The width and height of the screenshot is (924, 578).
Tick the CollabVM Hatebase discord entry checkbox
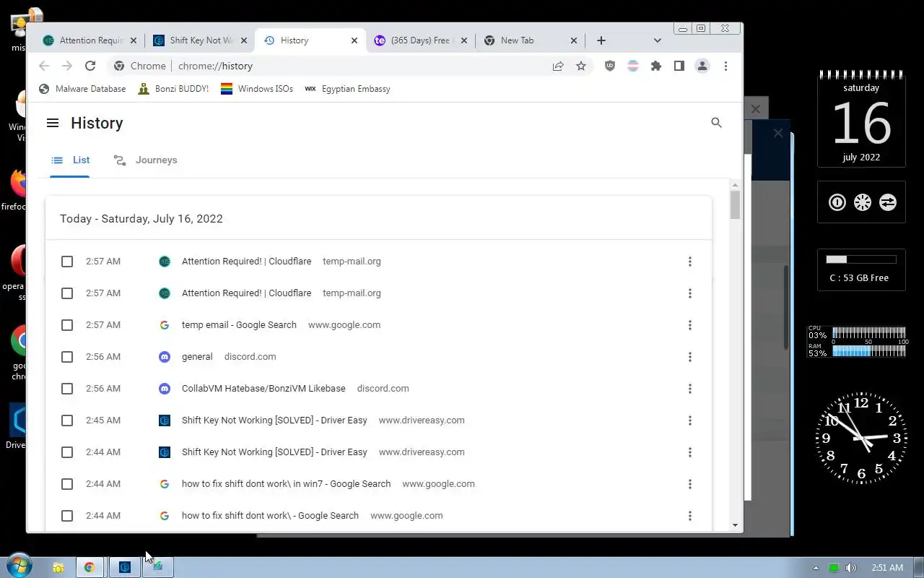click(x=67, y=389)
